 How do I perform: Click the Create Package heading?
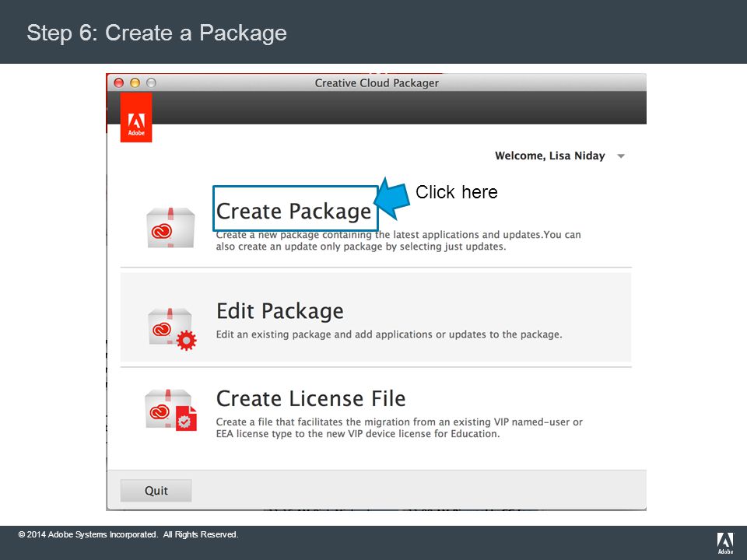point(293,211)
